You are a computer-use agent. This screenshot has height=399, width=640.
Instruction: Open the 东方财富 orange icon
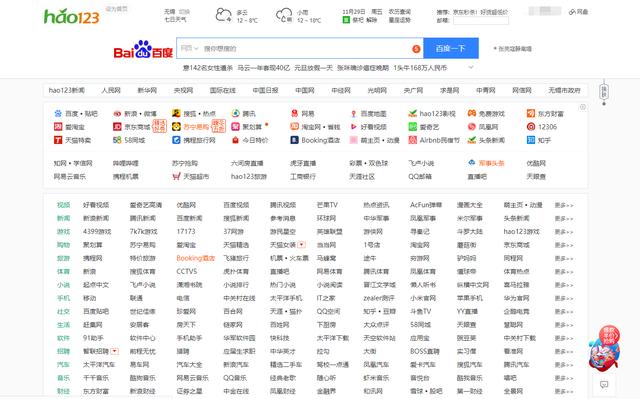(531, 113)
